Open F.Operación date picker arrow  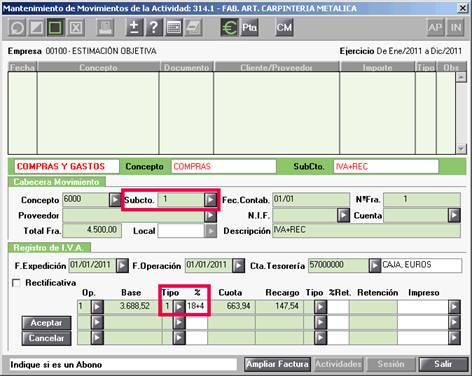pyautogui.click(x=238, y=266)
